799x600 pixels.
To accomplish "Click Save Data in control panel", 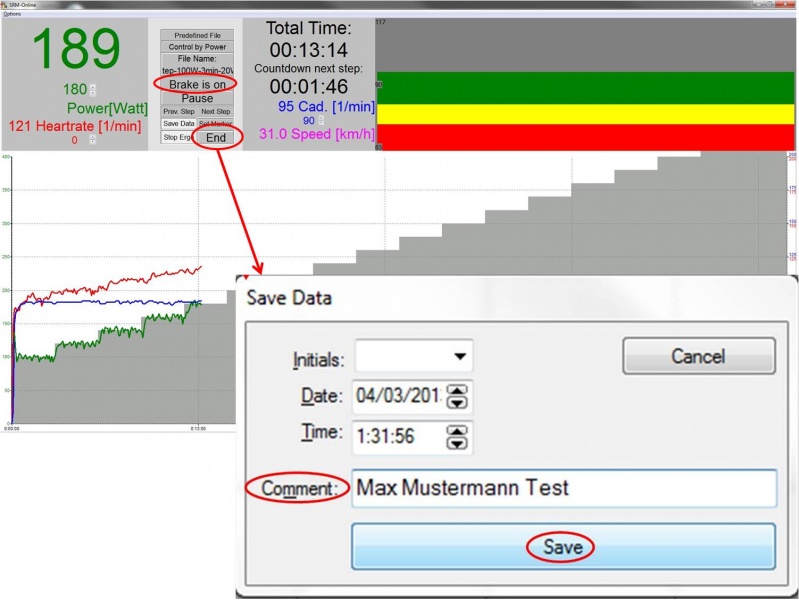I will tap(178, 124).
